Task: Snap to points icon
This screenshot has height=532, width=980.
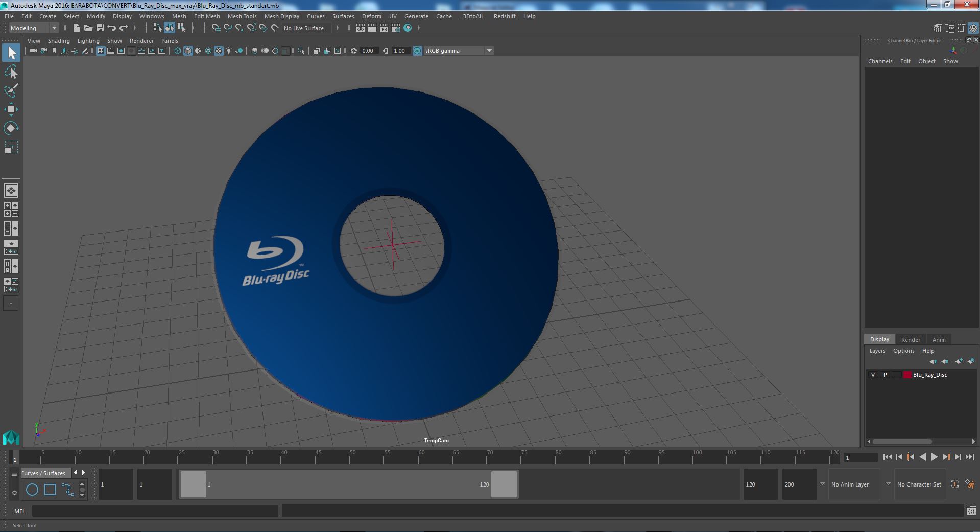Action: pos(239,28)
